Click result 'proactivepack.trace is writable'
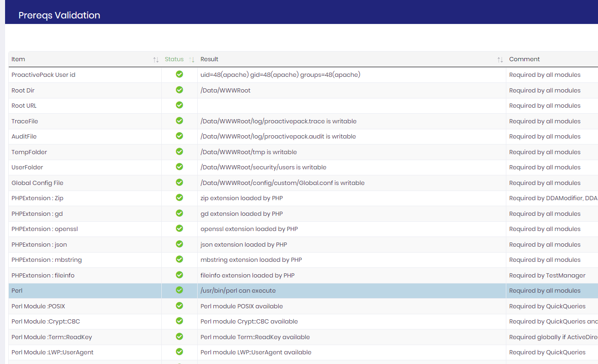The height and width of the screenshot is (364, 598). (278, 121)
